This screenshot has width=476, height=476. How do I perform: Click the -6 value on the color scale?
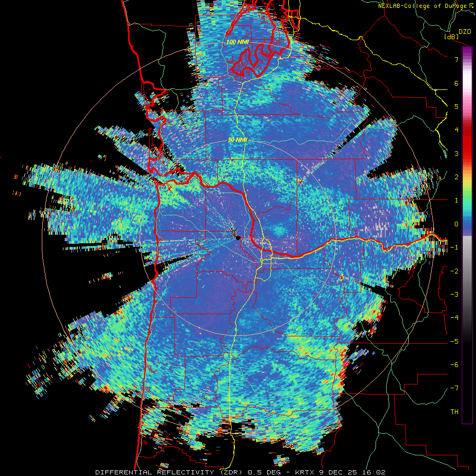pos(454,365)
